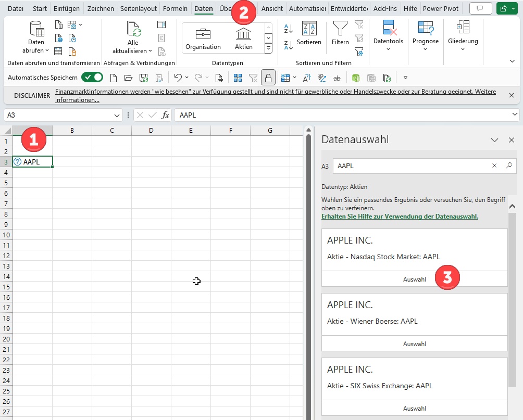Viewport: 523px width, 420px height.
Task: Click the Datenauswahl results scrollbar
Action: click(x=513, y=300)
